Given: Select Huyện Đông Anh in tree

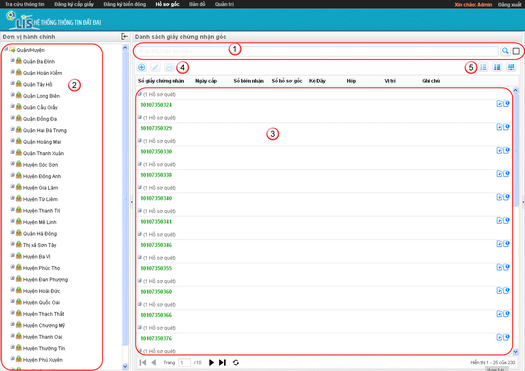Looking at the screenshot, I should [x=42, y=176].
